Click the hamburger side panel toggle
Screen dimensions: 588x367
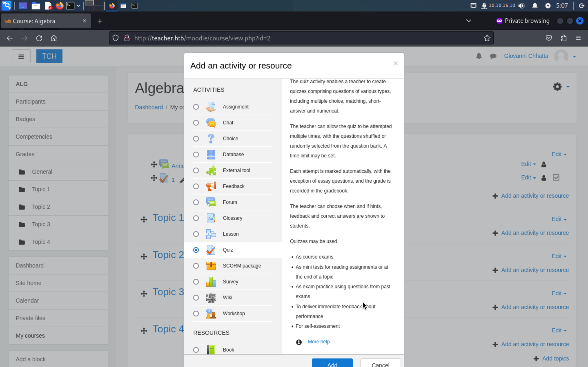coord(21,56)
